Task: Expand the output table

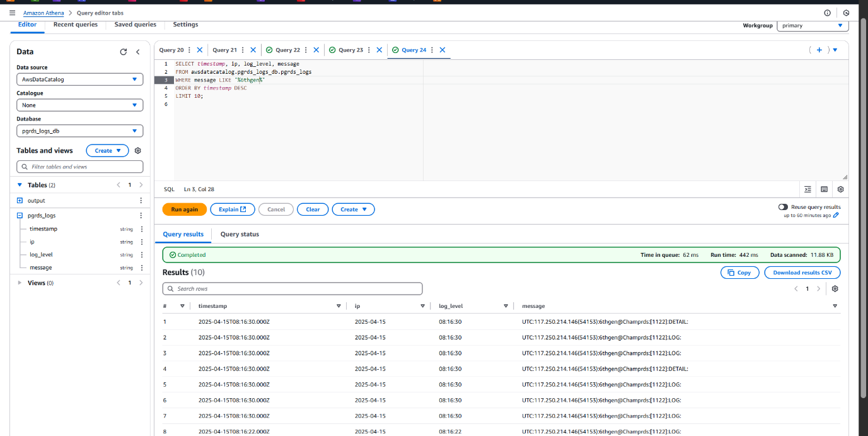Action: coord(20,201)
